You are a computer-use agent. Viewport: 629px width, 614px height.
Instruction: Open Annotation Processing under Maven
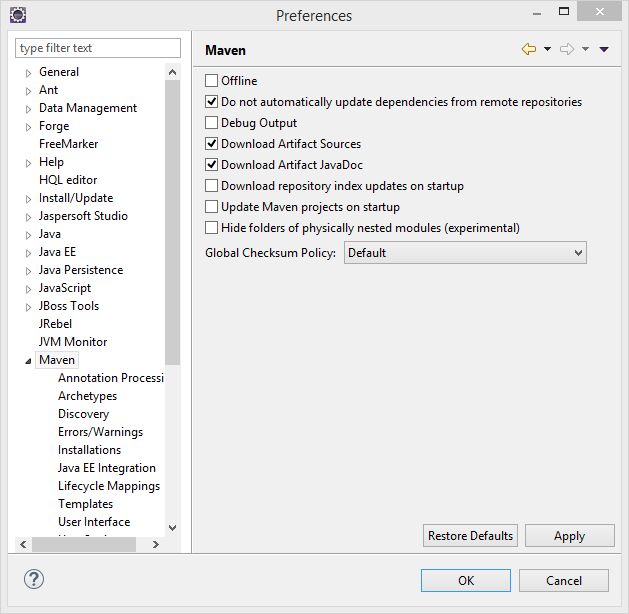pos(111,378)
